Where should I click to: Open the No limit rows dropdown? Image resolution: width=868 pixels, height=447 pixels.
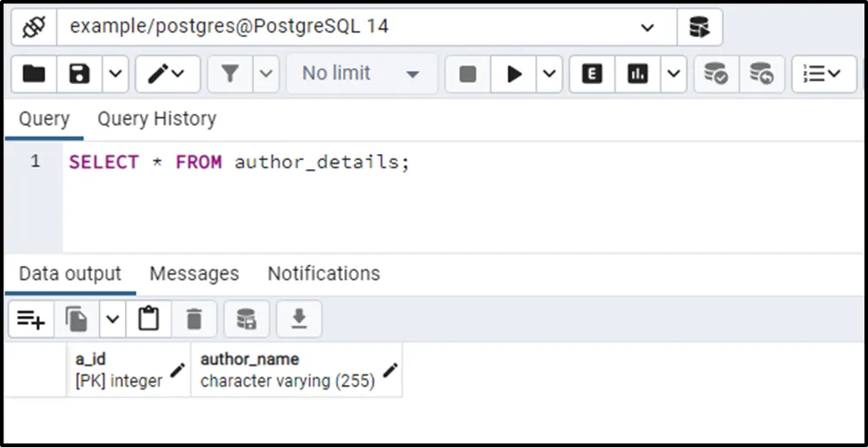click(360, 74)
